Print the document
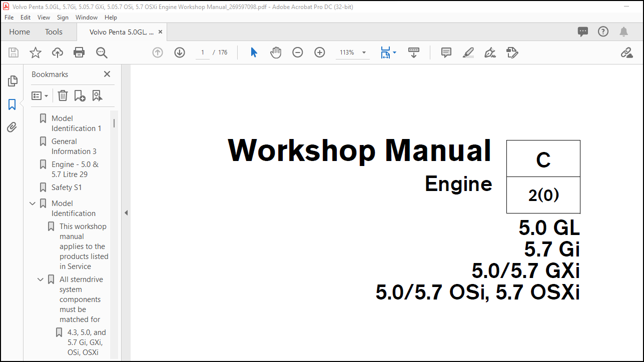This screenshot has width=644, height=362. coord(79,52)
